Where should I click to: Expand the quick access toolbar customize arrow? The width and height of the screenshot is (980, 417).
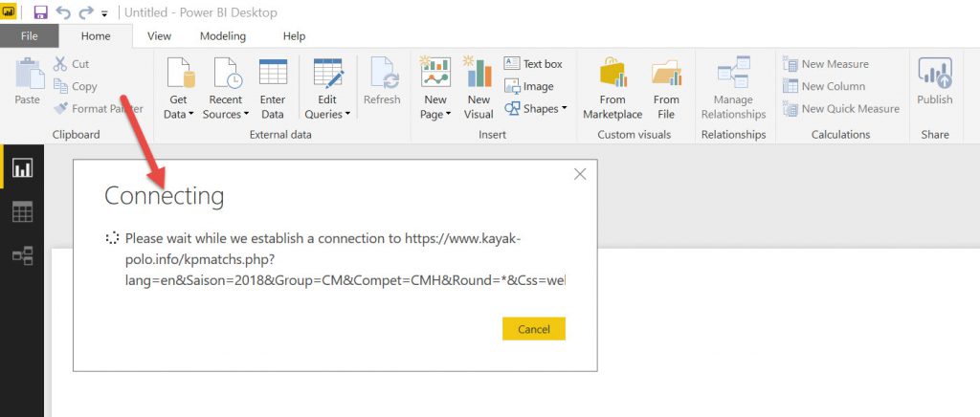(104, 14)
